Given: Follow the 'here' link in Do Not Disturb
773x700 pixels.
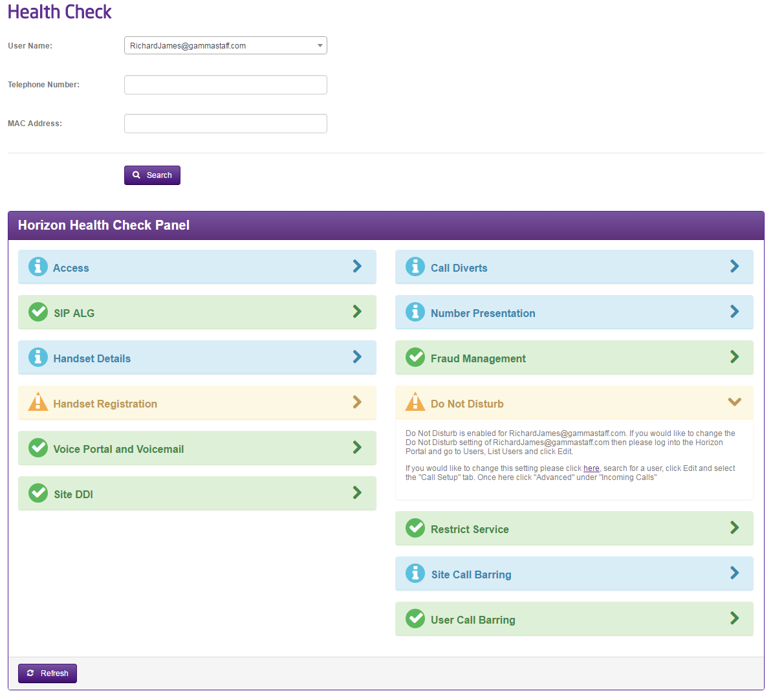Looking at the screenshot, I should click(x=592, y=469).
